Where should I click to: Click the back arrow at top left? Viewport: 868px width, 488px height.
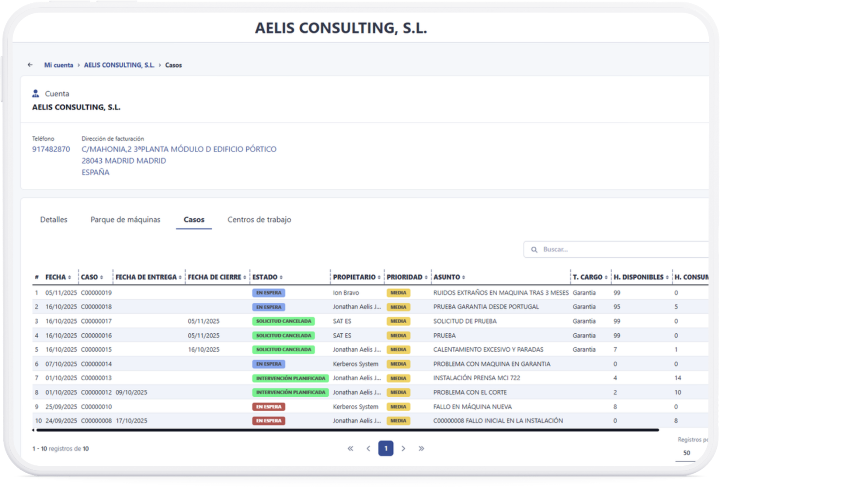30,65
